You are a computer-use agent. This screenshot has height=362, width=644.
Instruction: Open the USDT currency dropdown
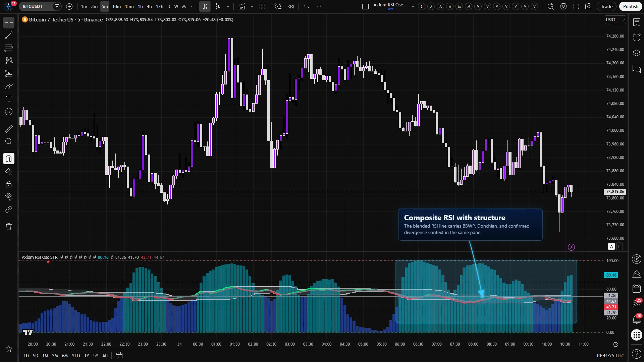[615, 20]
